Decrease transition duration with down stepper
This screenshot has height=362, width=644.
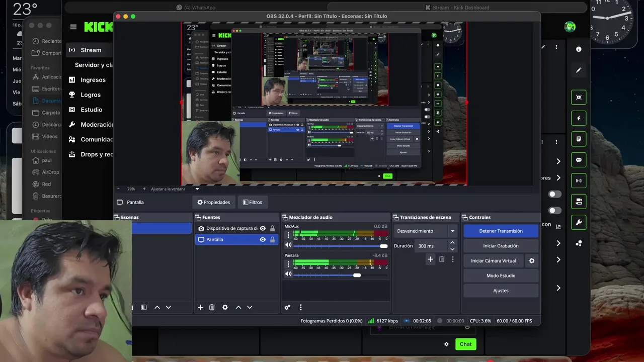point(452,249)
